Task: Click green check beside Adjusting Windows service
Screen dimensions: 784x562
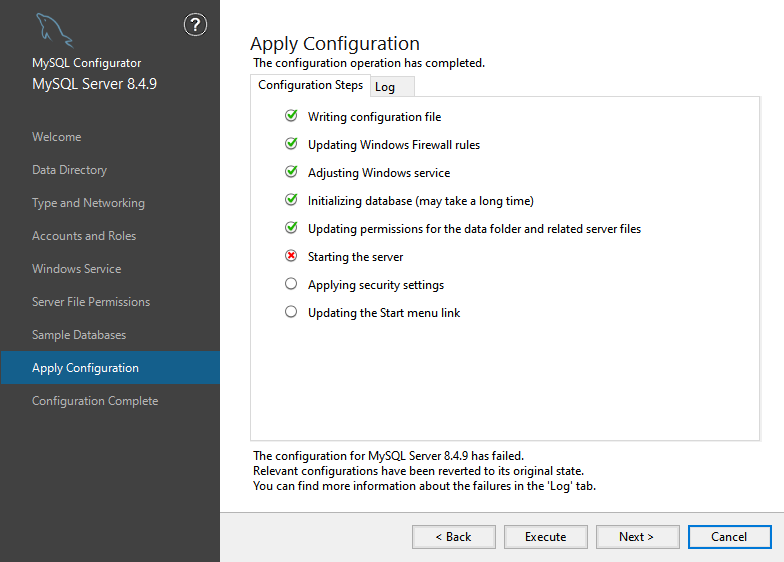Action: (x=291, y=172)
